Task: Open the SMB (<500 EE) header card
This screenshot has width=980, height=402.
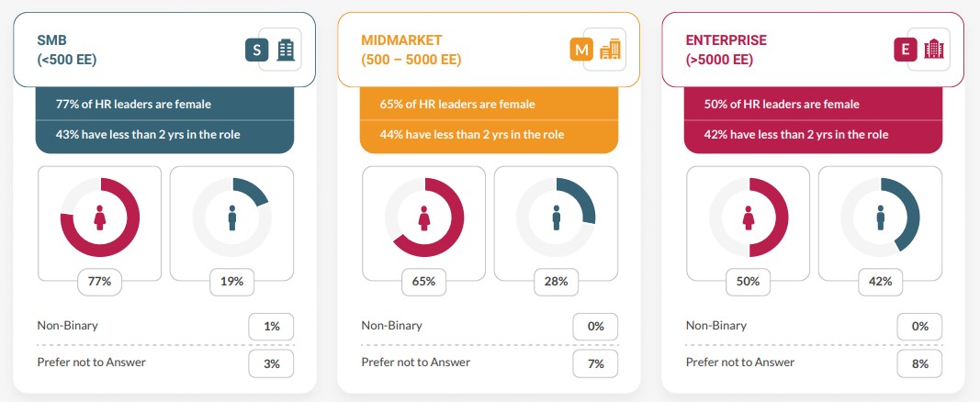Action: 164,50
